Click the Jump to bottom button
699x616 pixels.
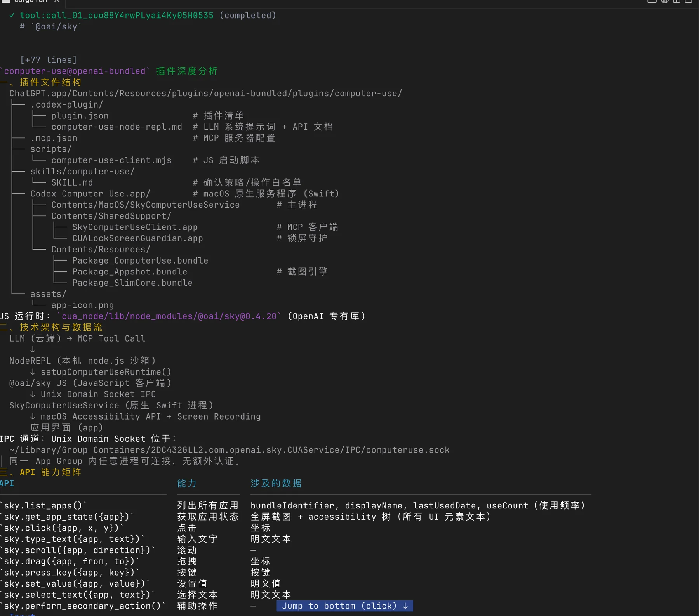344,606
